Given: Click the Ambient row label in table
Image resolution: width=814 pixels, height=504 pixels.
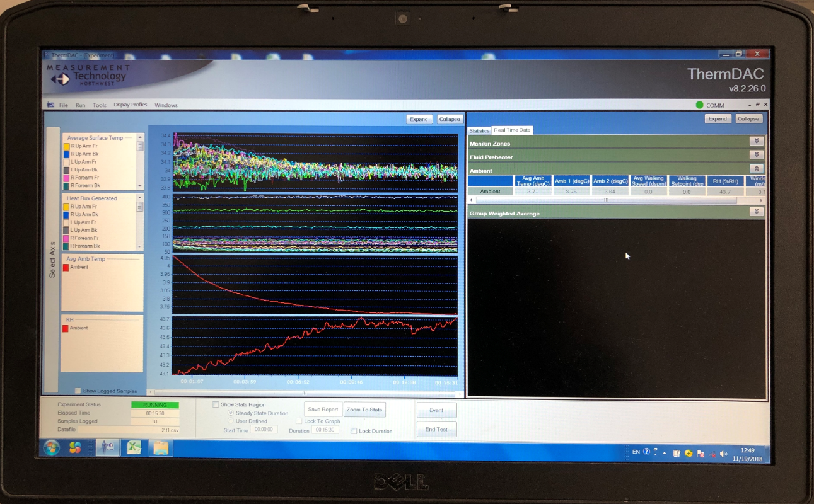Looking at the screenshot, I should tap(491, 191).
